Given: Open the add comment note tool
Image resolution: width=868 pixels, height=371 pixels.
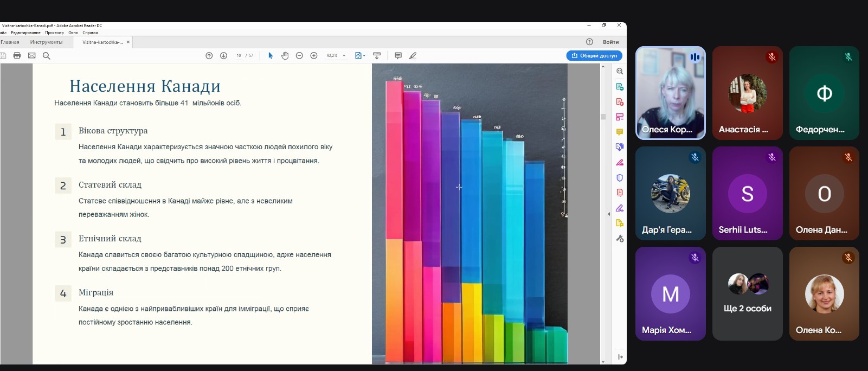Looking at the screenshot, I should click(398, 56).
